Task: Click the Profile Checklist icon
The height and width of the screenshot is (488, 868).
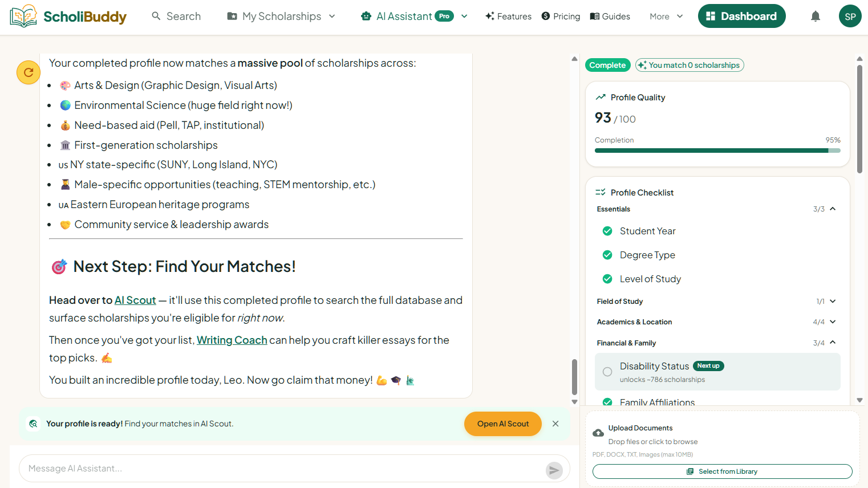Action: coord(601,193)
